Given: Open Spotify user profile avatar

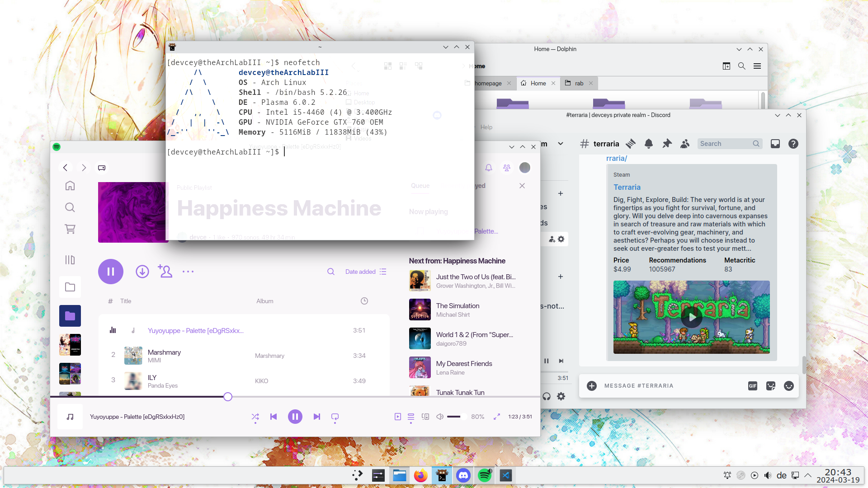Looking at the screenshot, I should point(525,168).
